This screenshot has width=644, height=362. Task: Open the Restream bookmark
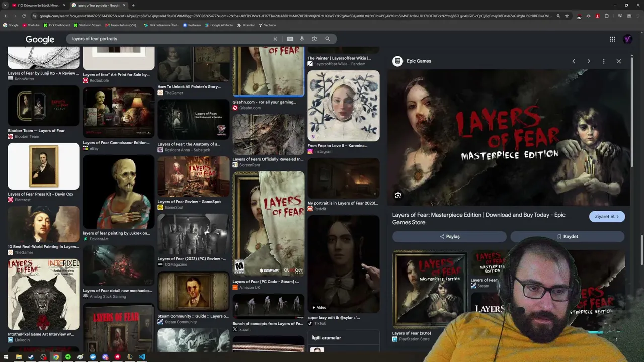coord(192,25)
